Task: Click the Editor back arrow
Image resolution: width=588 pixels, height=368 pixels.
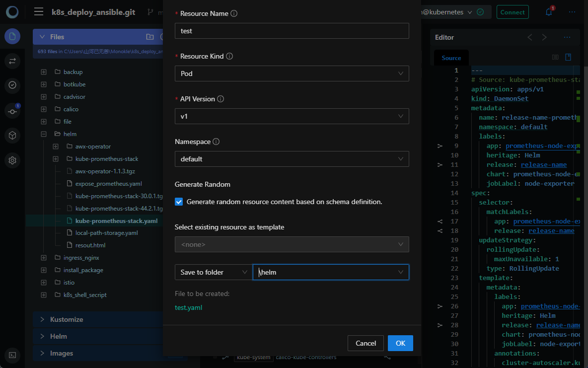Action: click(x=530, y=37)
